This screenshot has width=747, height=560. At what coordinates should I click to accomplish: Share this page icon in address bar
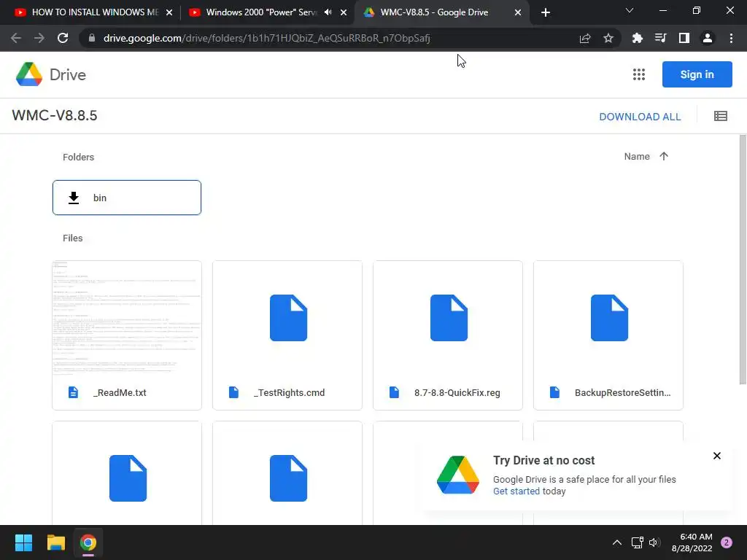[585, 38]
